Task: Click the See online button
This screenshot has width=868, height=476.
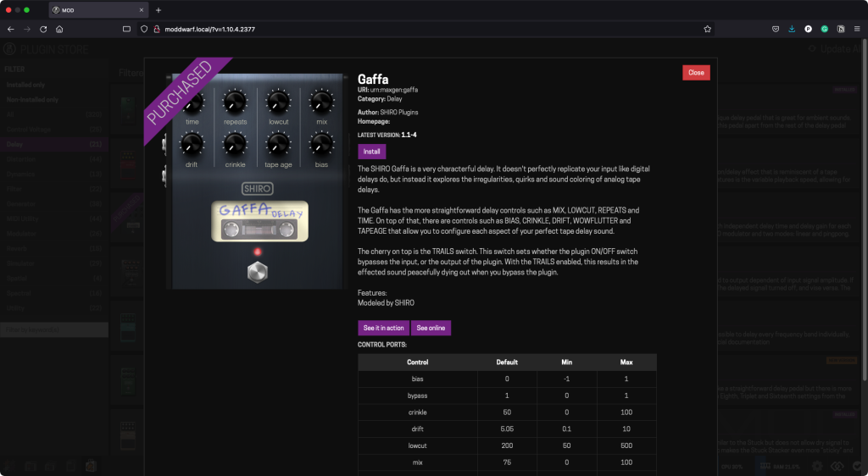Action: pyautogui.click(x=431, y=328)
